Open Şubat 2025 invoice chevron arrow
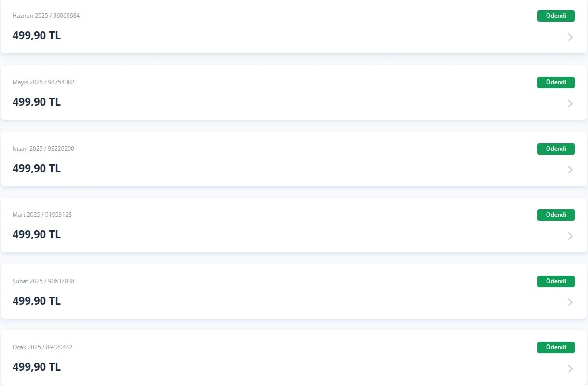The width and height of the screenshot is (588, 385). [570, 302]
